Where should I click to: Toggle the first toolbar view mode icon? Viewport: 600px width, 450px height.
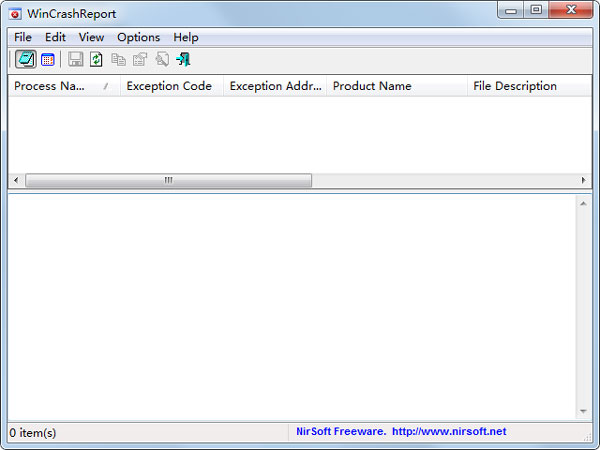(x=25, y=60)
